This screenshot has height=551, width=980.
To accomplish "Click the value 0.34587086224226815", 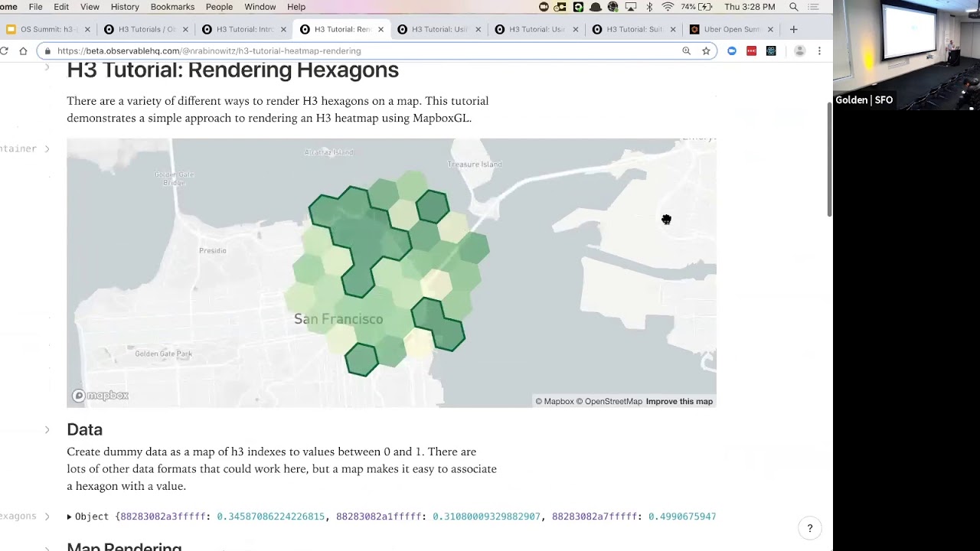I will (x=271, y=517).
